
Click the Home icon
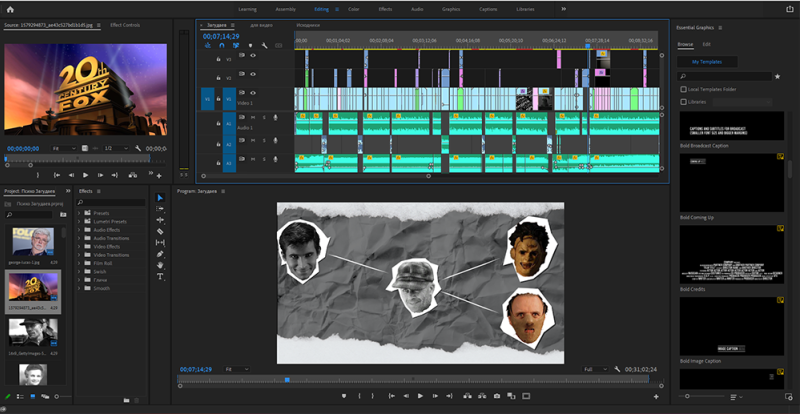click(10, 9)
